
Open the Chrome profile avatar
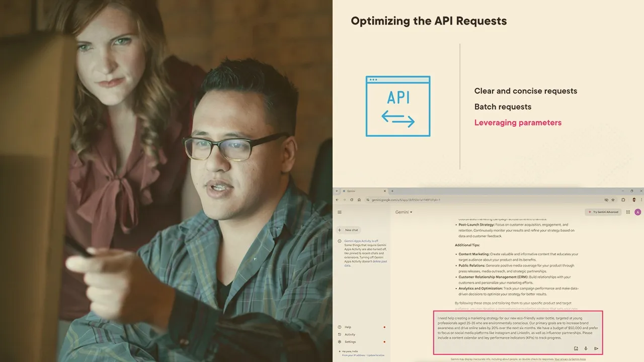pyautogui.click(x=633, y=200)
